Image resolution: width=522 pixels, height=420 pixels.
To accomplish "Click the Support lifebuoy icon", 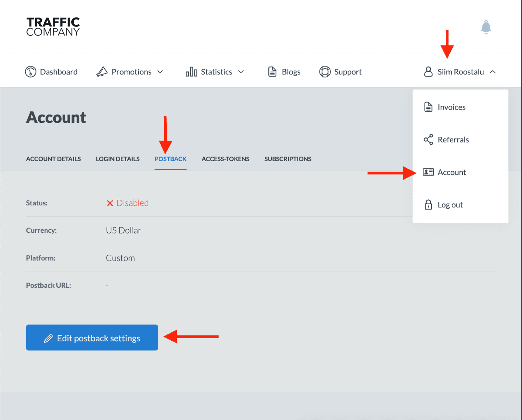I will [325, 72].
